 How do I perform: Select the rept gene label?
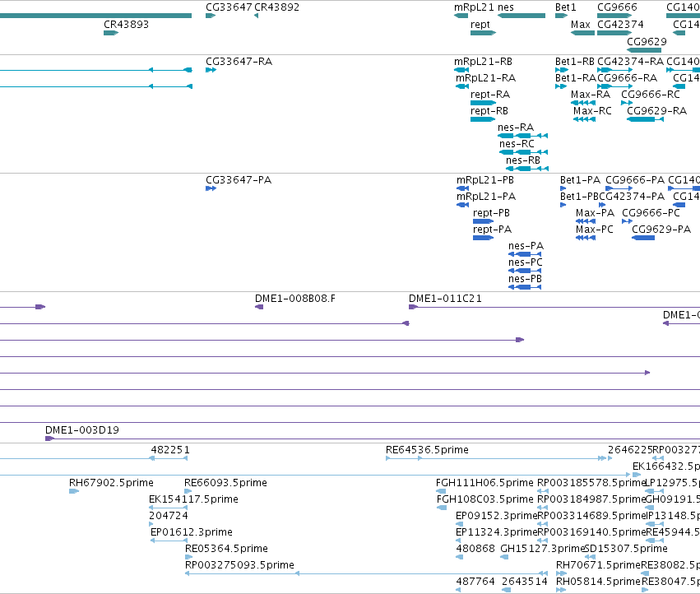tap(480, 24)
